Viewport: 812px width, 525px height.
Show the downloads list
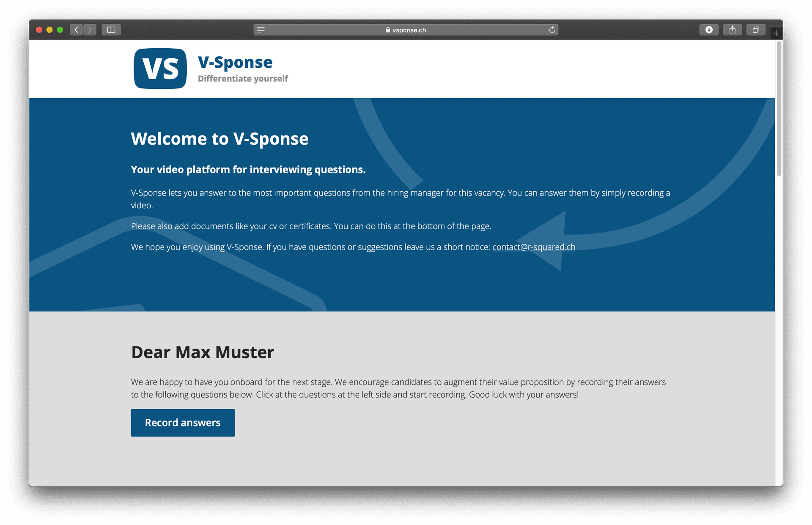click(709, 30)
